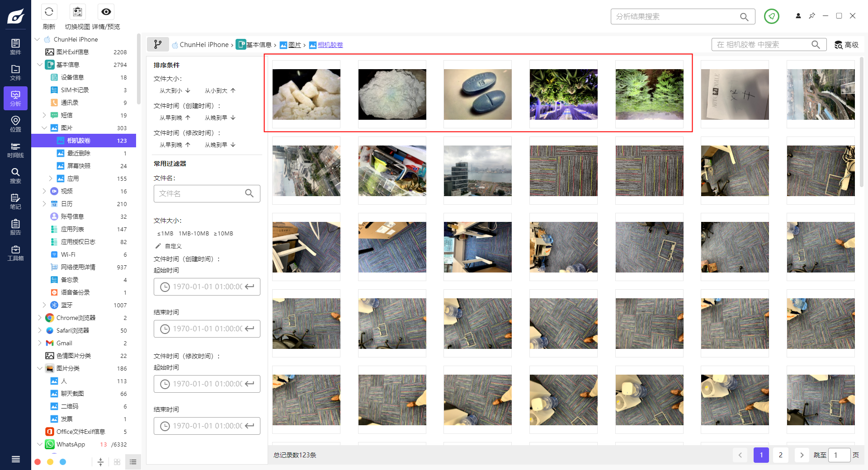This screenshot has width=868, height=470.
Task: Click the yellow dot tag filter
Action: click(50, 462)
